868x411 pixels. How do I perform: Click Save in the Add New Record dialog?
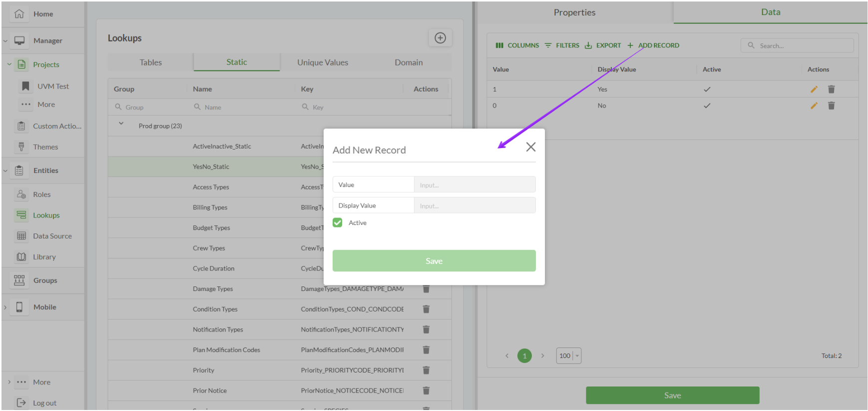(434, 261)
